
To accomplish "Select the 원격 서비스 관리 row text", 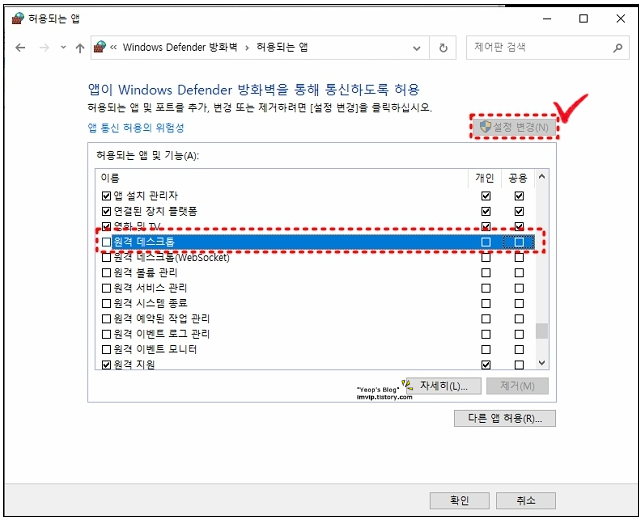I will [150, 288].
